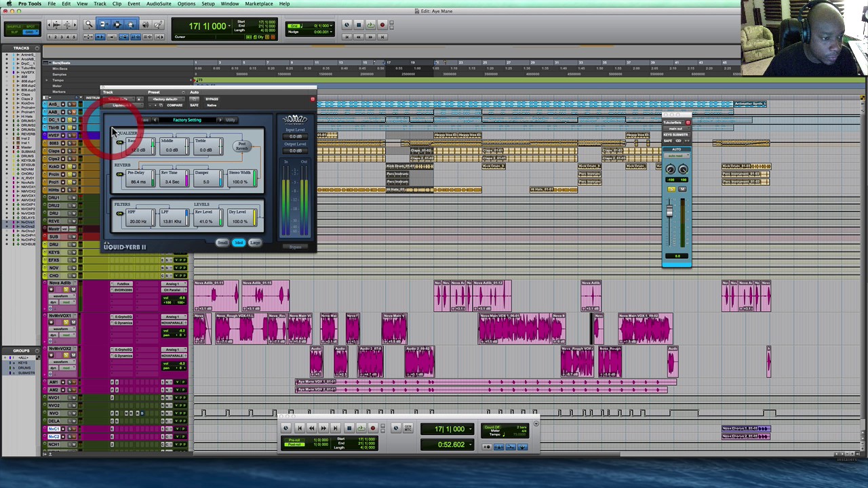Select the Trim tool in the toolbar
This screenshot has width=868, height=488.
[103, 24]
